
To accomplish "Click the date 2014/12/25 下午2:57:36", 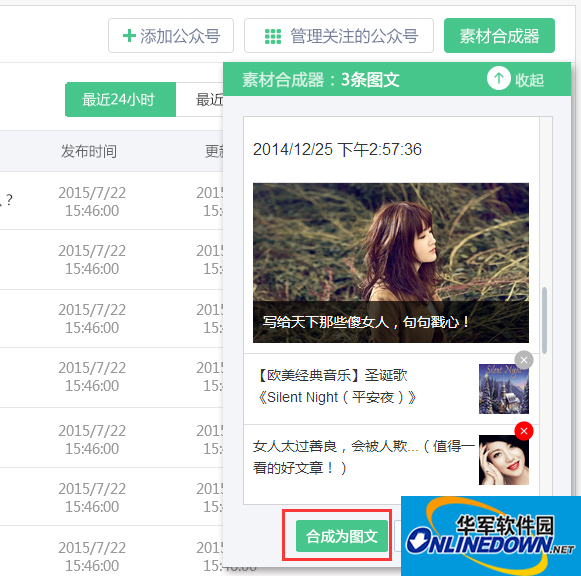I will (337, 150).
